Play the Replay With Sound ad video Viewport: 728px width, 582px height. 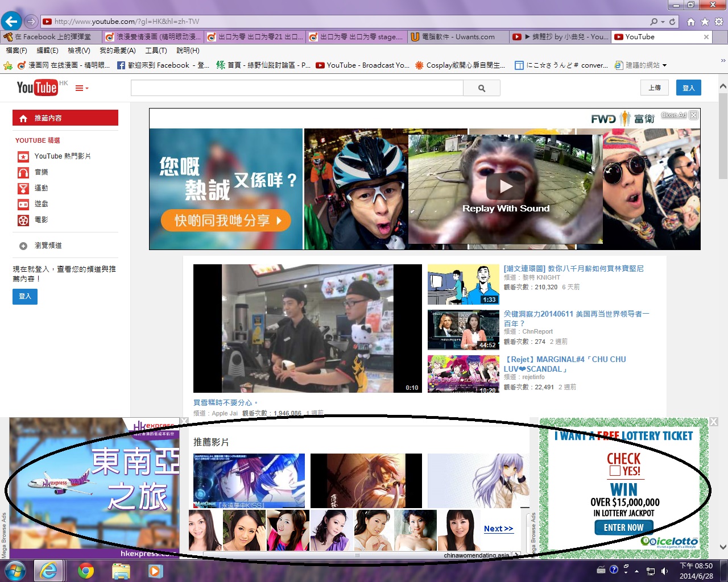click(506, 186)
